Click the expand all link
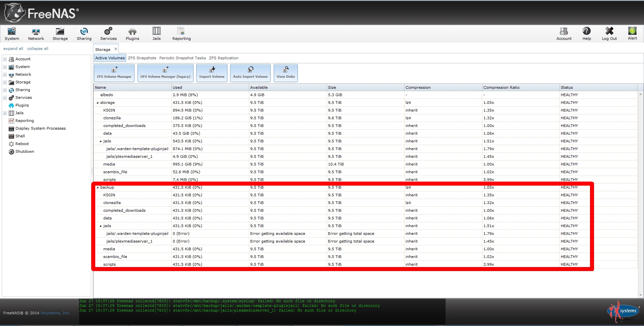The image size is (644, 326). pyautogui.click(x=13, y=49)
